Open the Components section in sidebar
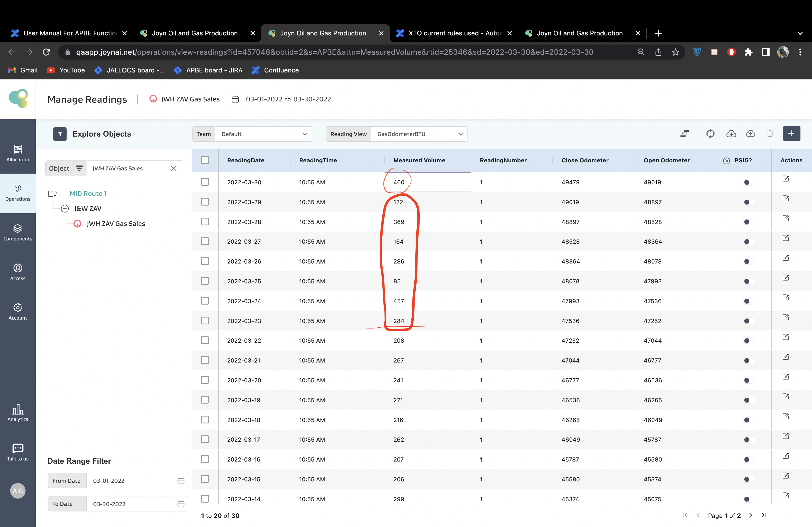The image size is (812, 527). click(x=18, y=232)
